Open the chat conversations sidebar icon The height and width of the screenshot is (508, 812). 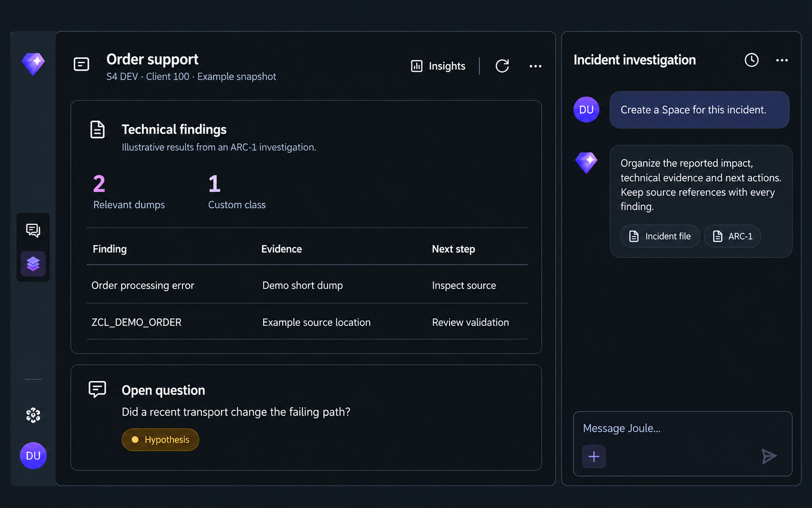pyautogui.click(x=33, y=230)
